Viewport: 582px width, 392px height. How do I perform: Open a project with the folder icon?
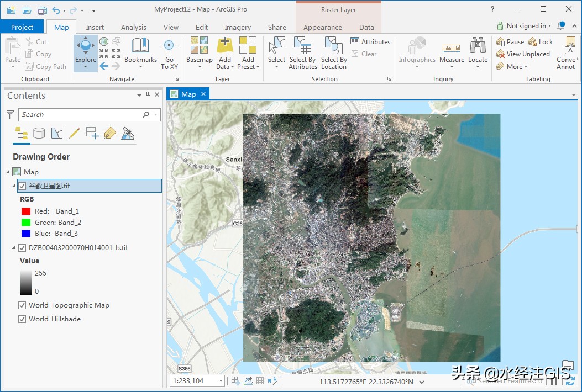27,9
